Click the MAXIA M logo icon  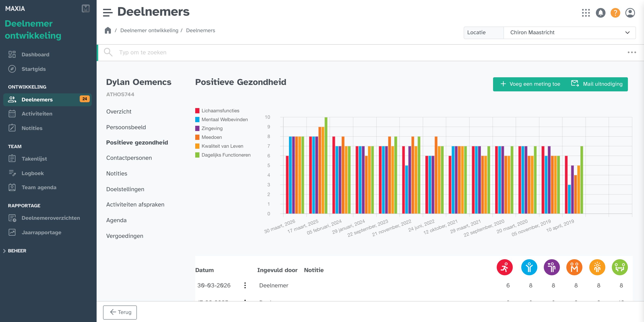[86, 8]
